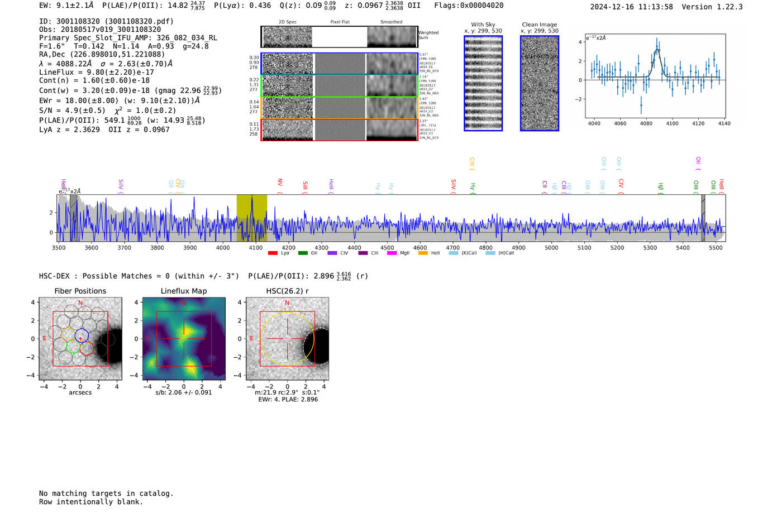This screenshot has height=532, width=782.
Task: Click the LineFlux = 9.80(±2.20)e-17 line
Action: point(96,72)
